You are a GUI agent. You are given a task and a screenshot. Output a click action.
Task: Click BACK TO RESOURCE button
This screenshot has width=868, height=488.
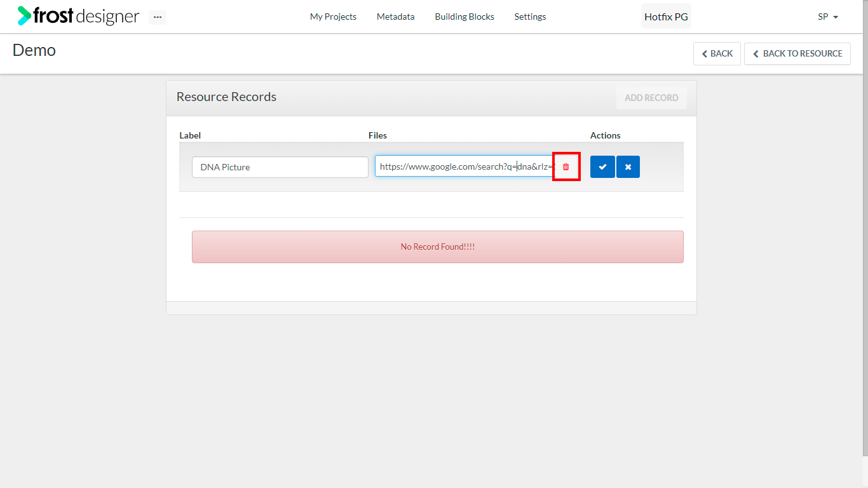pos(797,53)
